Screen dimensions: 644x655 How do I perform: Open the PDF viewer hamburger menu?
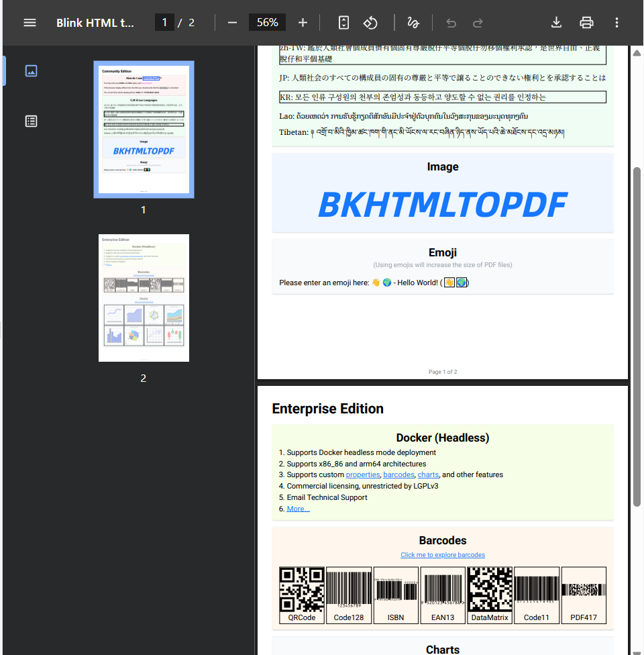30,22
